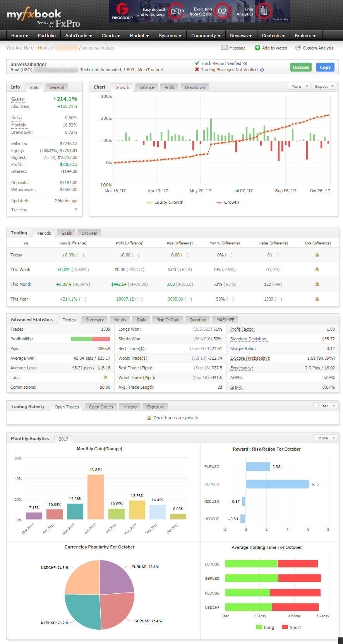This screenshot has height=644, width=343.
Task: Click the lock icon in the Today row
Action: [317, 255]
